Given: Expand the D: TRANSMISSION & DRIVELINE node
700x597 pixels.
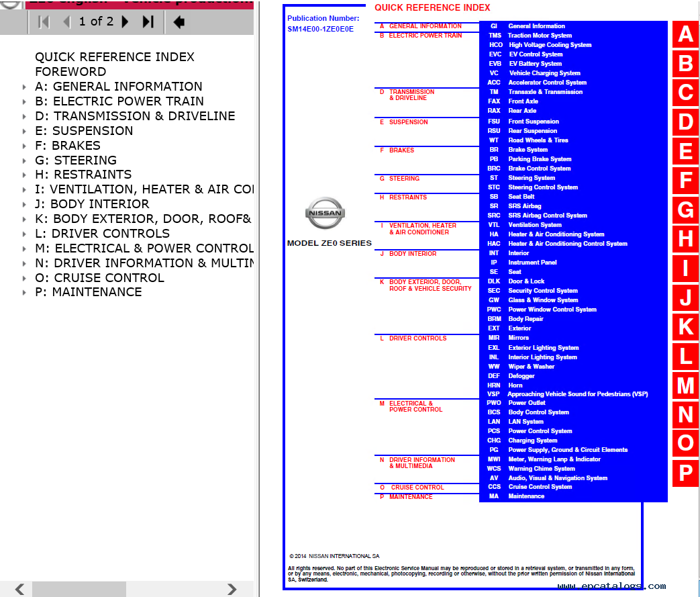Looking at the screenshot, I should click(24, 116).
